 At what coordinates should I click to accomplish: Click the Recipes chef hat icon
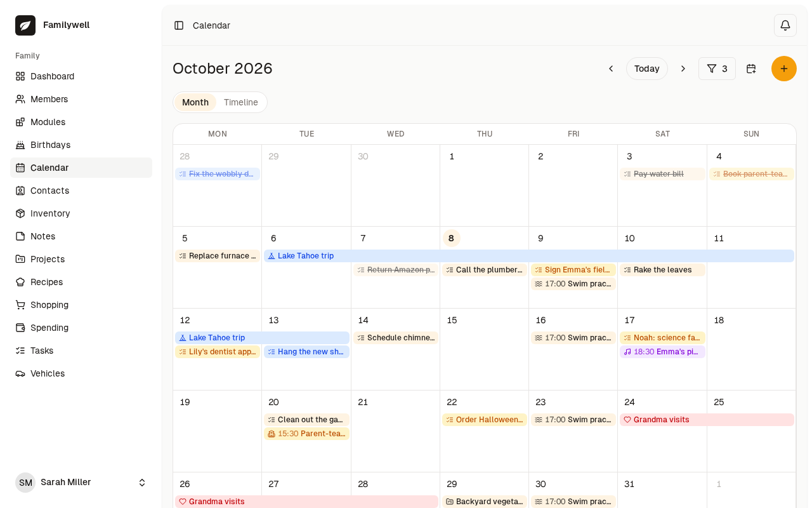pos(20,282)
